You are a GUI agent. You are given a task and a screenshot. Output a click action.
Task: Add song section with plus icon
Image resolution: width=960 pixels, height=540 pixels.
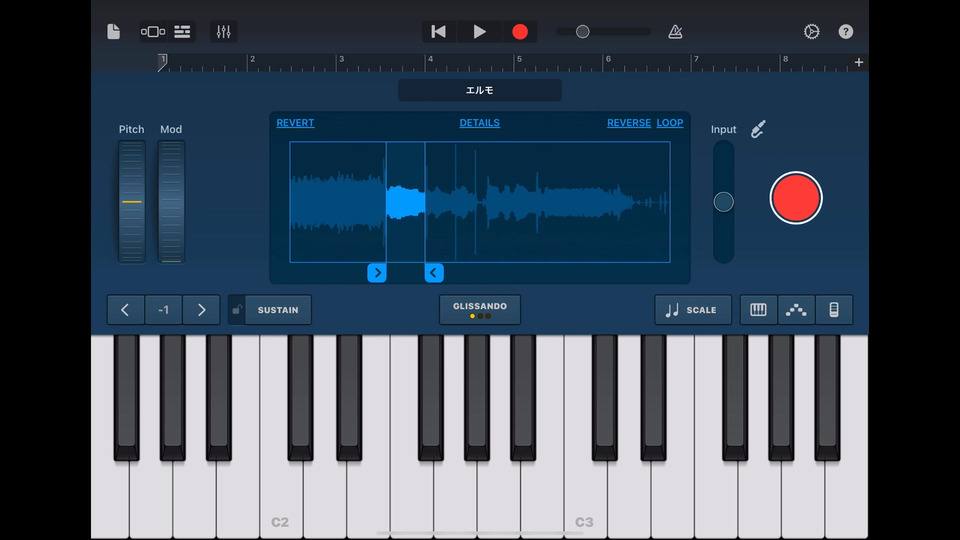tap(858, 62)
